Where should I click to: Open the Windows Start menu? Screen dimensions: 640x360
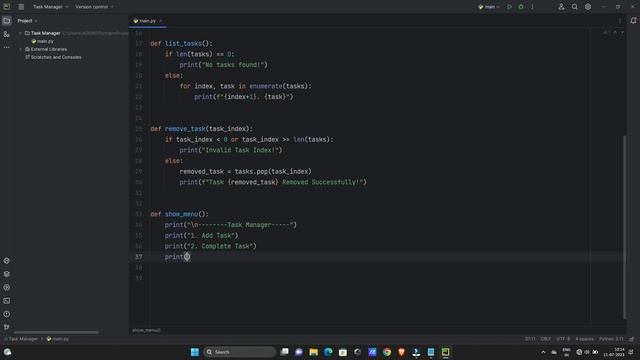[195, 352]
